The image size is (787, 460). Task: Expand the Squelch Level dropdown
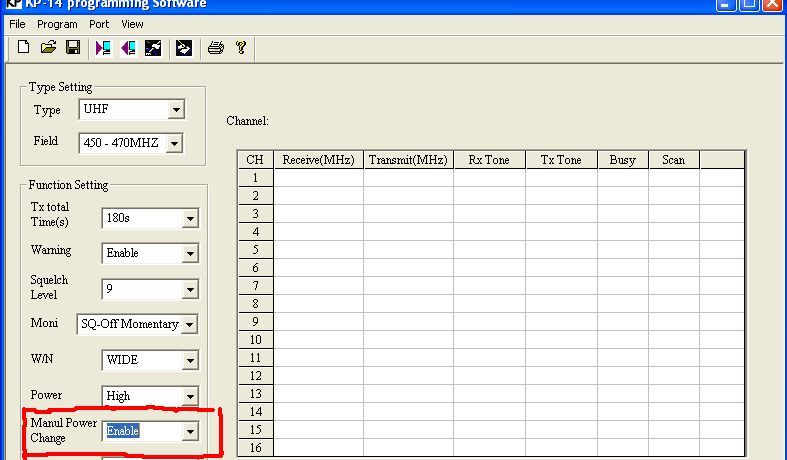pos(189,291)
